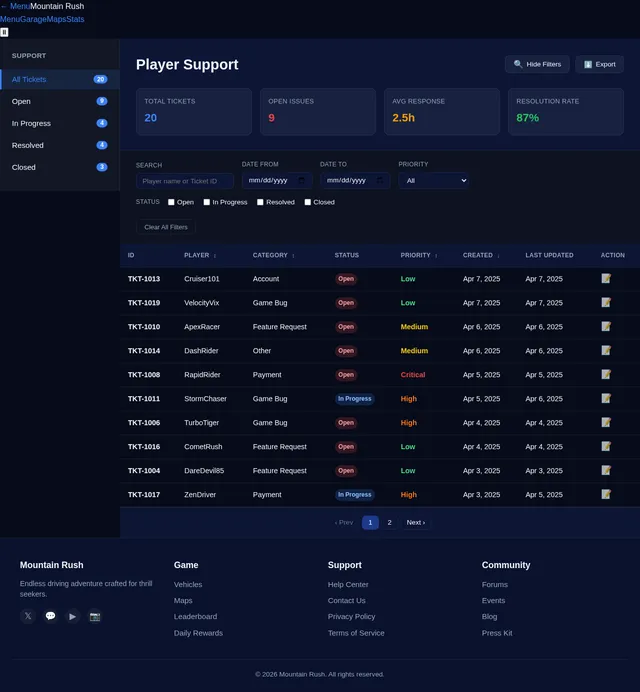640x692 pixels.
Task: Export the ticket list
Action: click(599, 64)
